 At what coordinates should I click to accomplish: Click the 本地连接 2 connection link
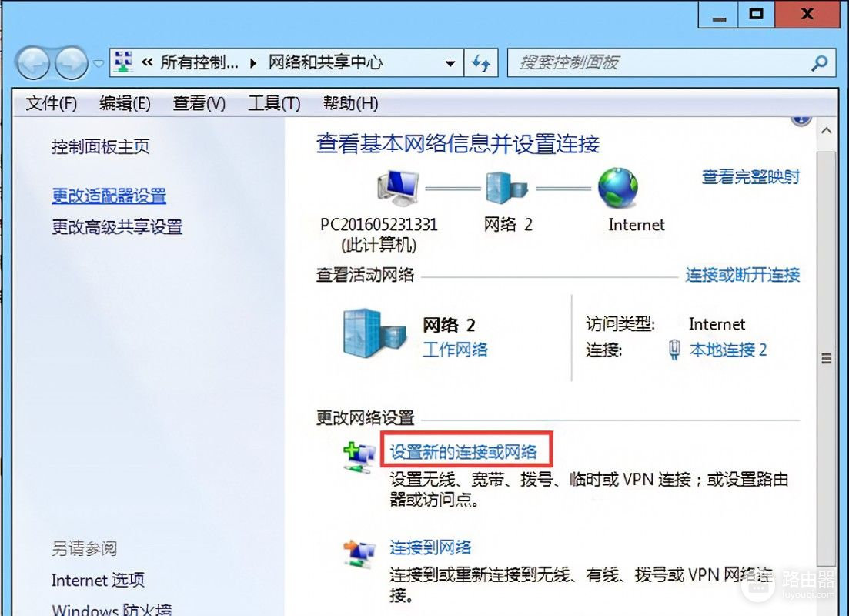728,350
